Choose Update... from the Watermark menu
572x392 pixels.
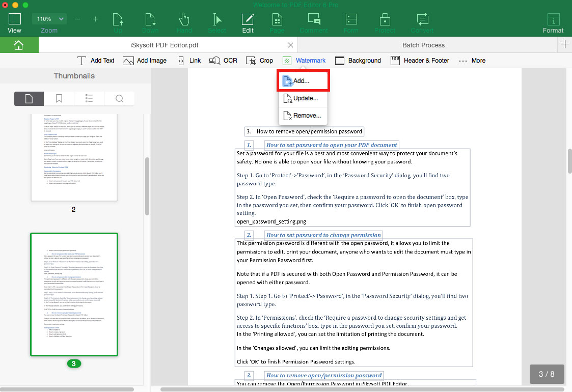[x=303, y=98]
